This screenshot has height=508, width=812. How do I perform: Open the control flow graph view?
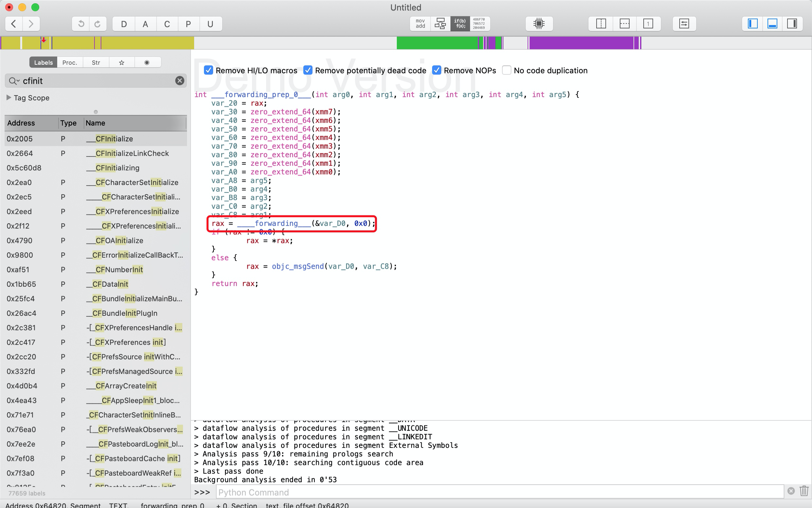tap(440, 24)
